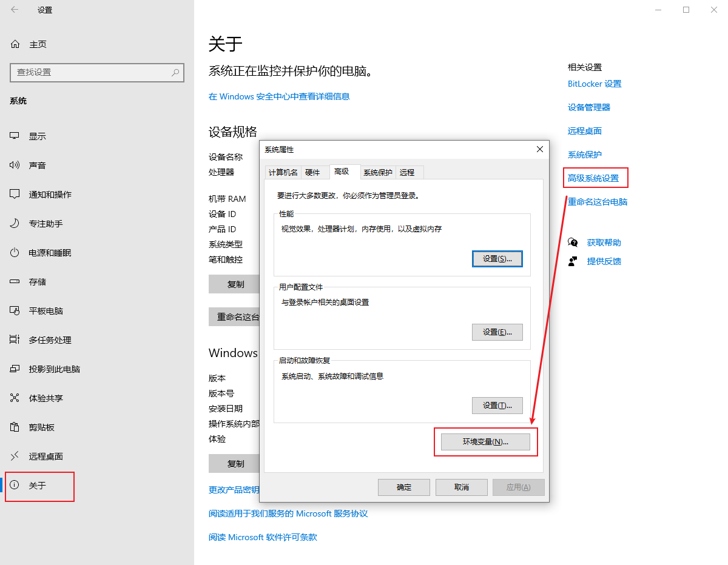Open the Remote (远程) tab in the dialog
728x565 pixels.
(x=407, y=173)
